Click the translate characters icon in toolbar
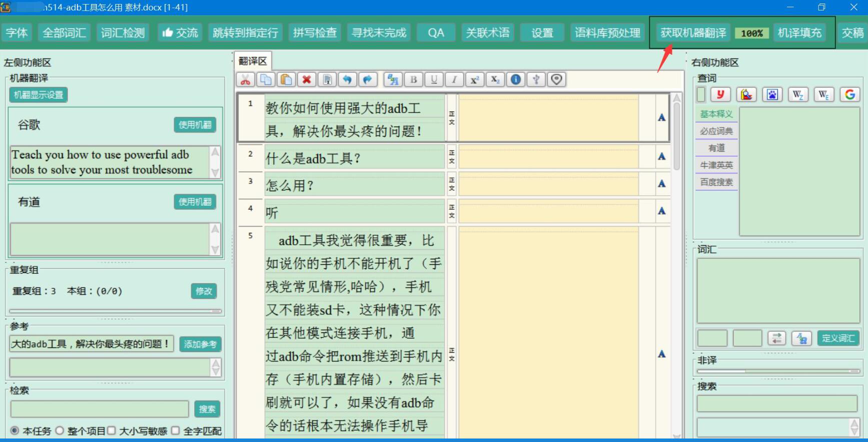The image size is (868, 442). pyautogui.click(x=393, y=80)
